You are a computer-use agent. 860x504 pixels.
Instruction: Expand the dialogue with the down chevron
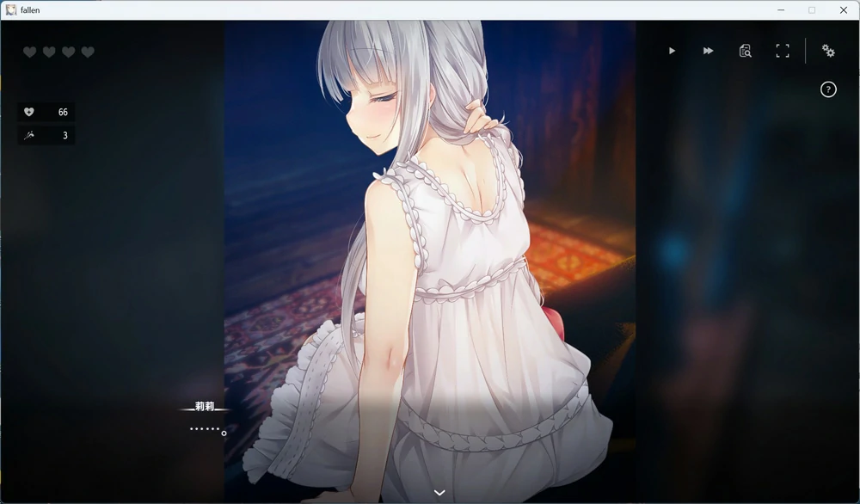click(439, 492)
